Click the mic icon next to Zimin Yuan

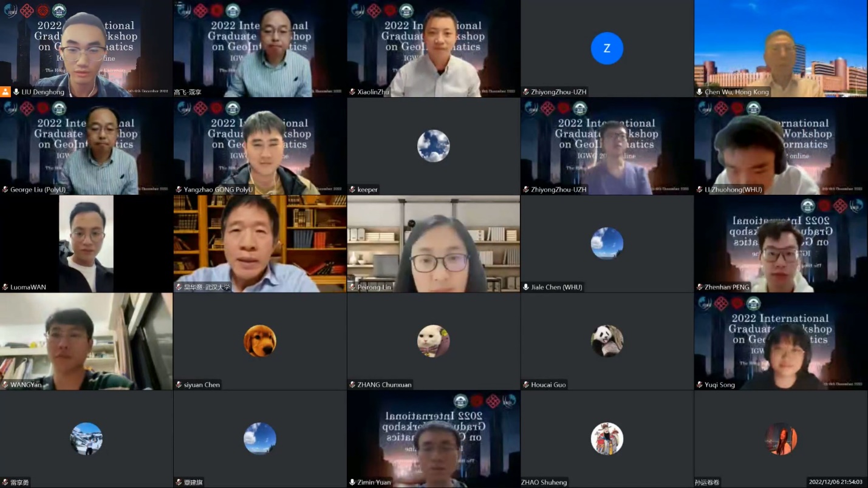click(x=352, y=483)
